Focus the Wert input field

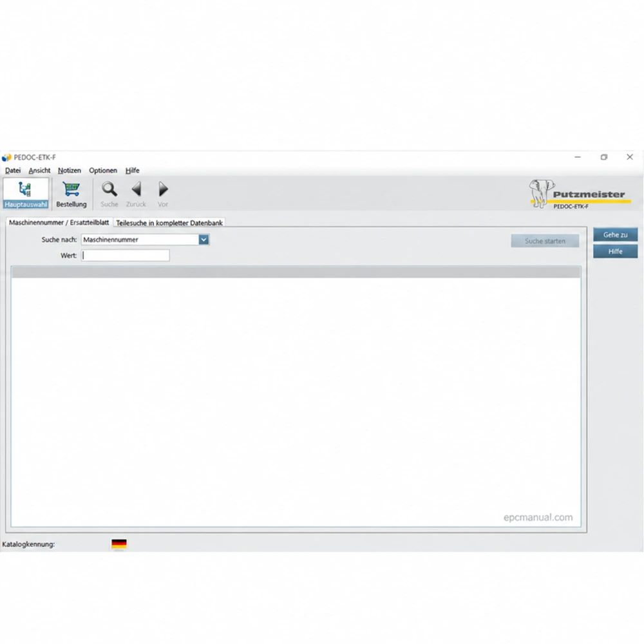click(x=126, y=256)
